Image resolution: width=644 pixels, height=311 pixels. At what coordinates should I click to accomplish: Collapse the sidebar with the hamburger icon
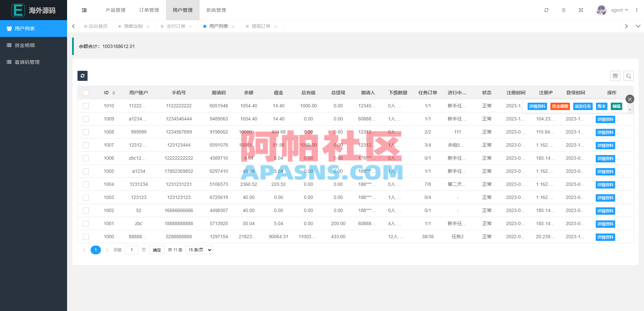[84, 10]
